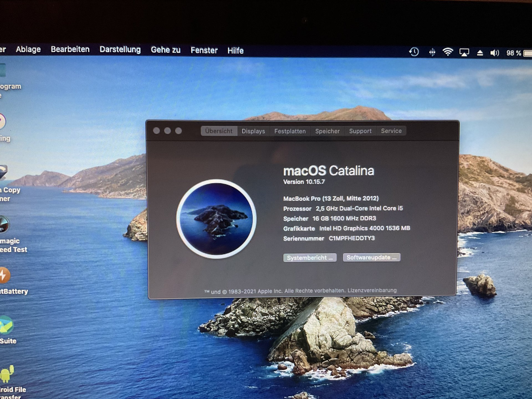
Task: Click the serial number C1MPFHEDDTY3
Action: pos(352,238)
